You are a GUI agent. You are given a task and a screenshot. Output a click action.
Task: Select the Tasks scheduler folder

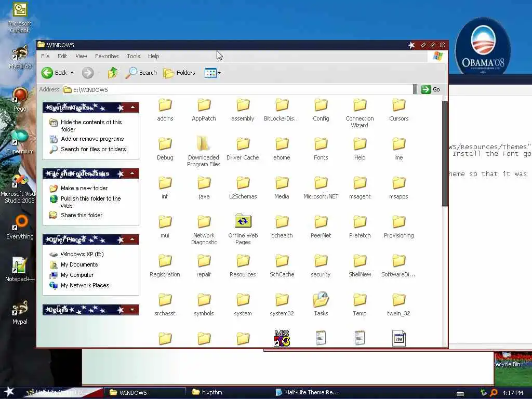[321, 304]
